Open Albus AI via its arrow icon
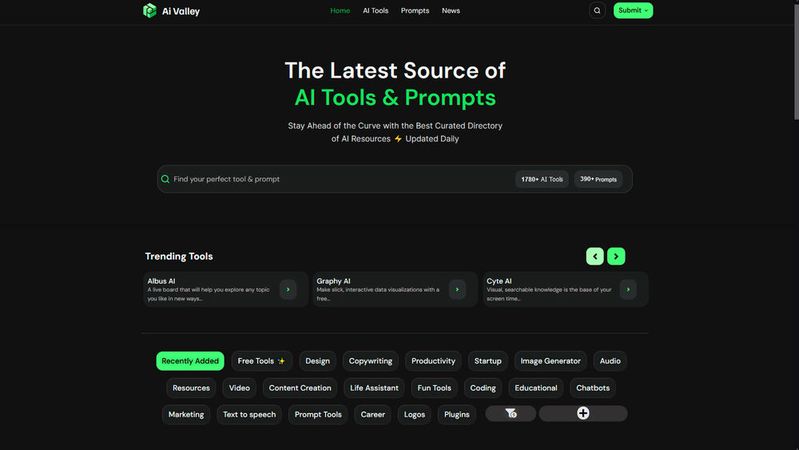The height and width of the screenshot is (450, 799). (x=288, y=289)
